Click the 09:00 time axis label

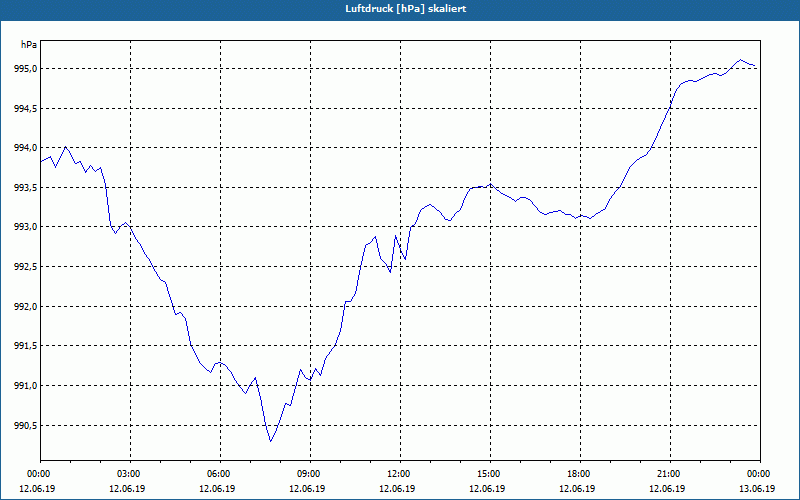pos(310,474)
